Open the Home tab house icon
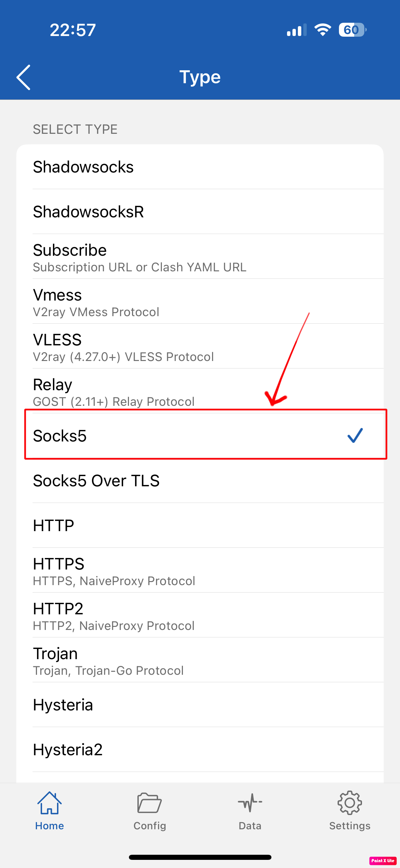The image size is (400, 868). 50,803
